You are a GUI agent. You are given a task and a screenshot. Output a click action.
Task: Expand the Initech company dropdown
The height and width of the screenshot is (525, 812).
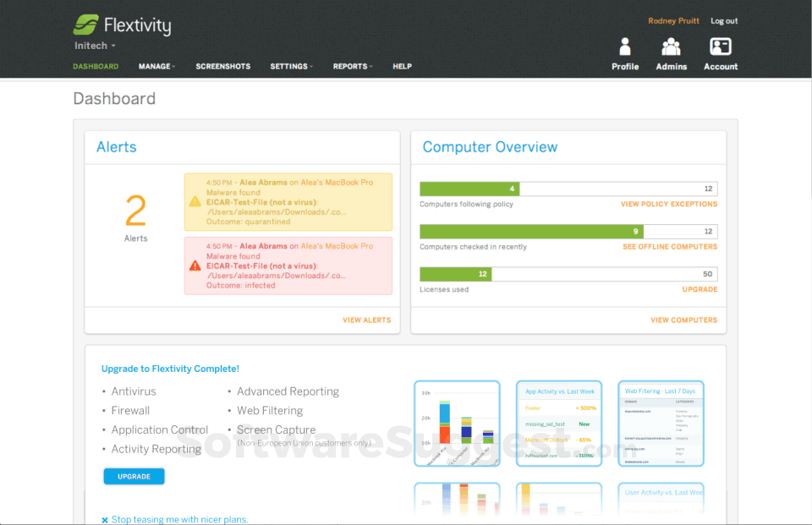coord(94,46)
